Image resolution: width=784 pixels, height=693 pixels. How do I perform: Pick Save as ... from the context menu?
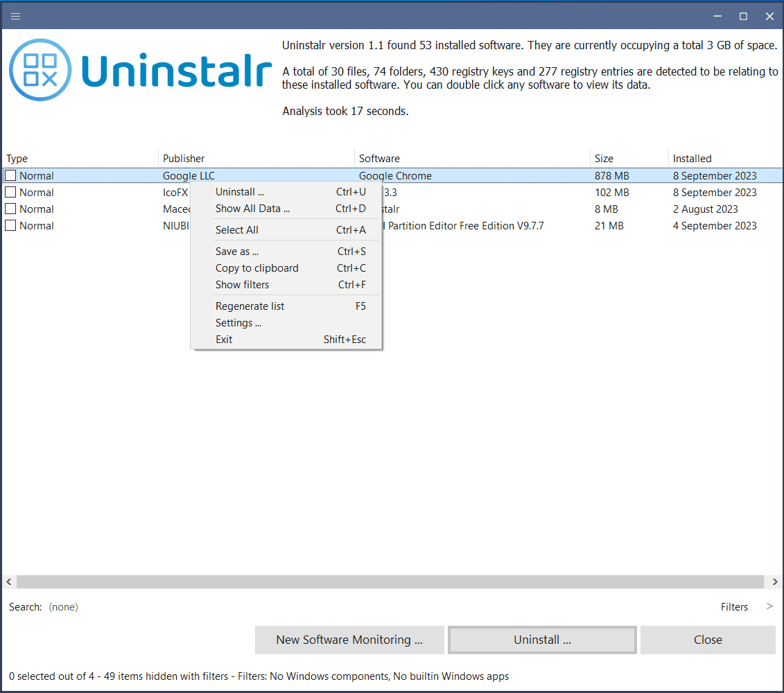(286, 252)
